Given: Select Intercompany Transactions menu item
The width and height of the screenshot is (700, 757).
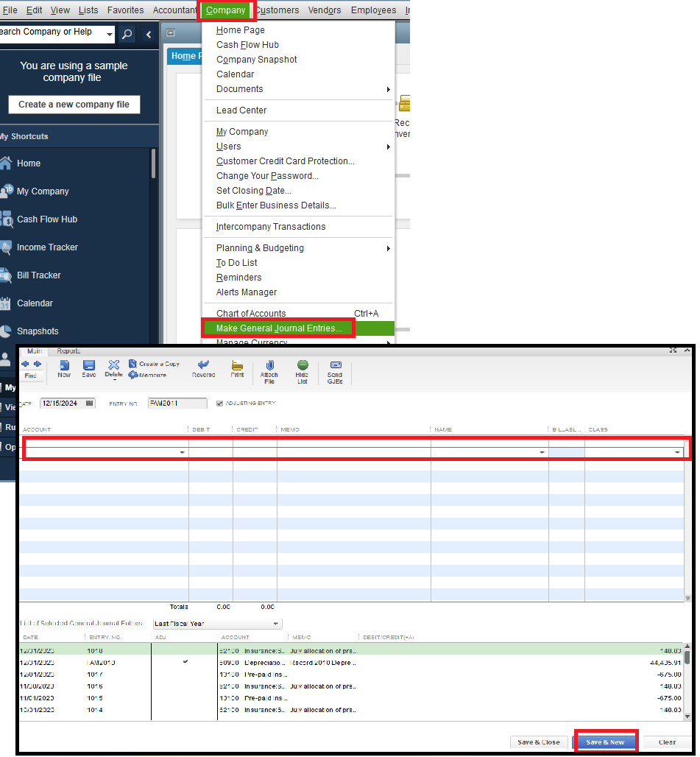Looking at the screenshot, I should coord(271,227).
